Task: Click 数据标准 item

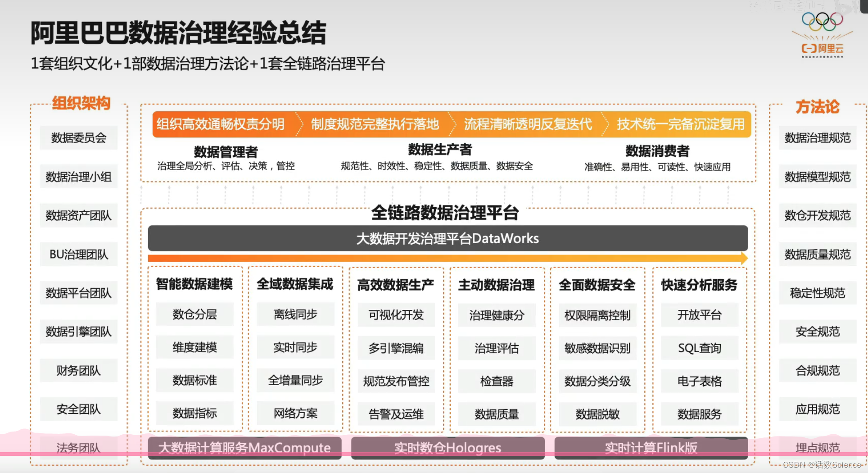Action: pyautogui.click(x=195, y=380)
